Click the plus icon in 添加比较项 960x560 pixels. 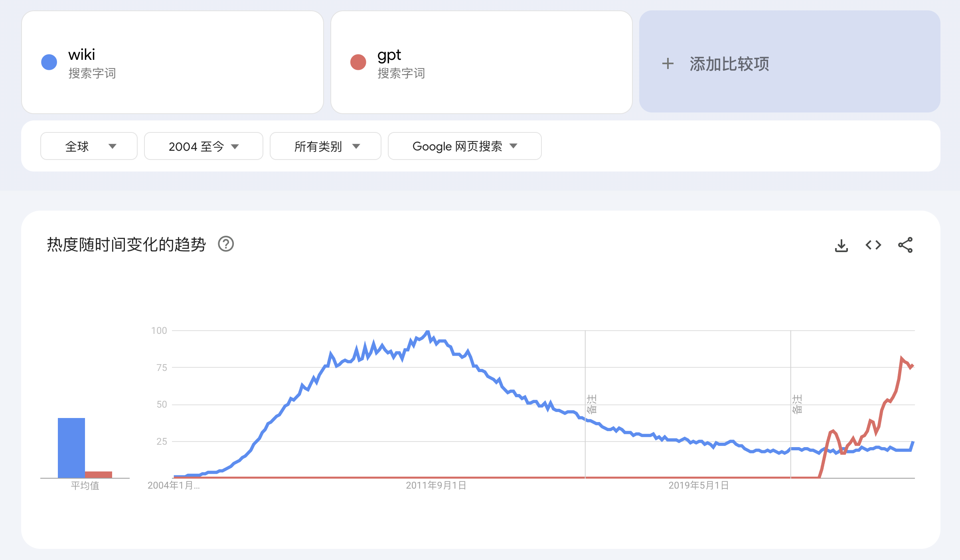click(x=668, y=63)
